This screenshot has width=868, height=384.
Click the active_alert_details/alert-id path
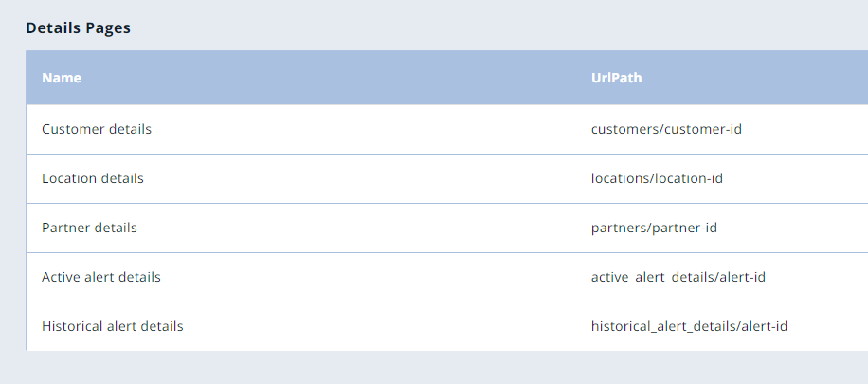[x=678, y=277]
